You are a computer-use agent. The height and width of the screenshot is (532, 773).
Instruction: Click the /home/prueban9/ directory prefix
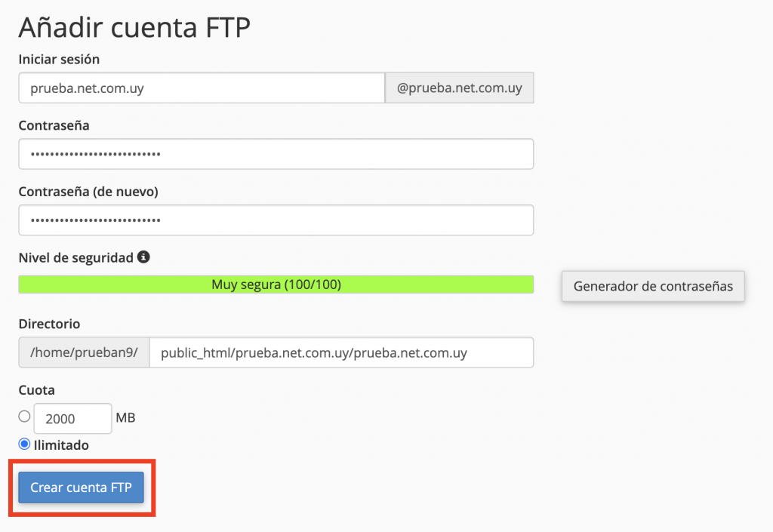pyautogui.click(x=84, y=352)
